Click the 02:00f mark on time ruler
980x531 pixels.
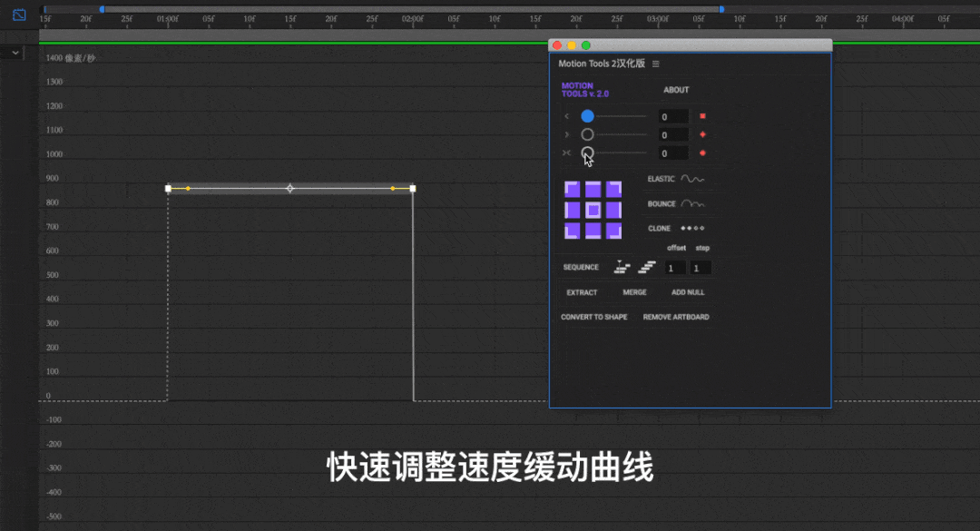(x=413, y=19)
